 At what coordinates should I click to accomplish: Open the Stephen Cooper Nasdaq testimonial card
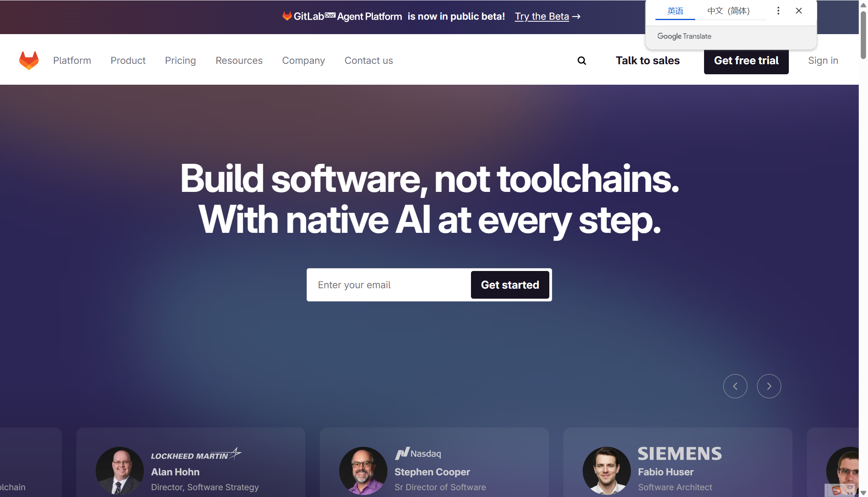click(x=434, y=462)
